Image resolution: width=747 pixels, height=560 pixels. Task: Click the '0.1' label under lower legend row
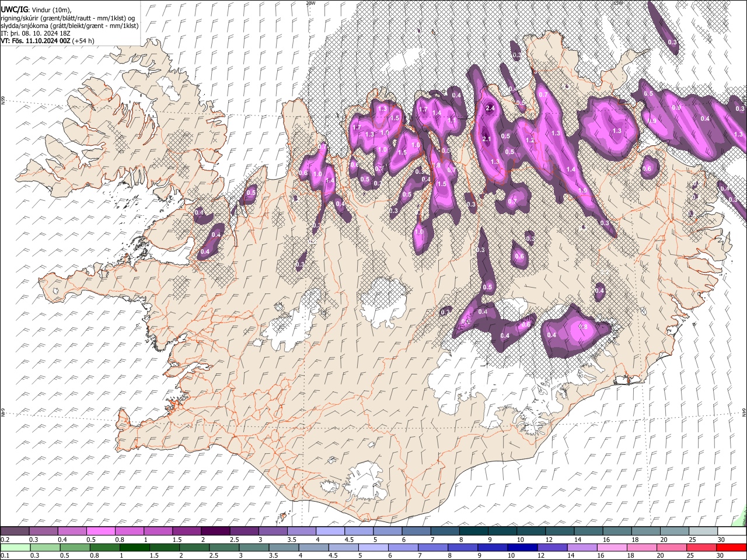click(5, 555)
